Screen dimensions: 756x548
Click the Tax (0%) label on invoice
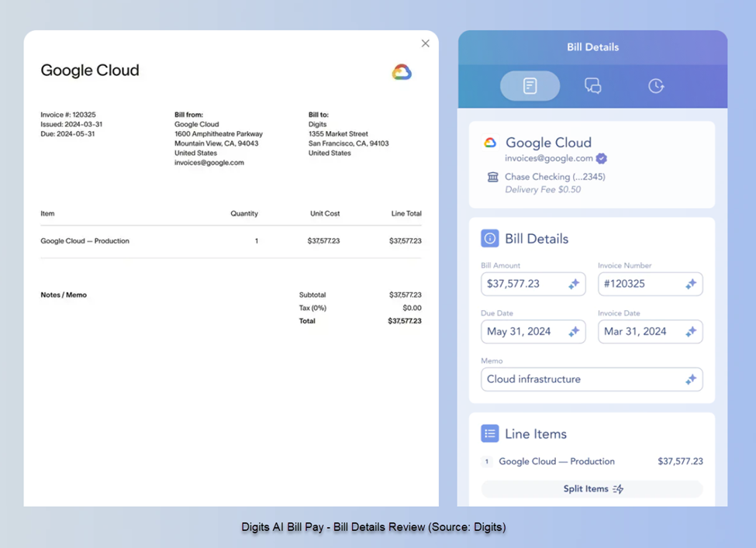[x=312, y=308]
